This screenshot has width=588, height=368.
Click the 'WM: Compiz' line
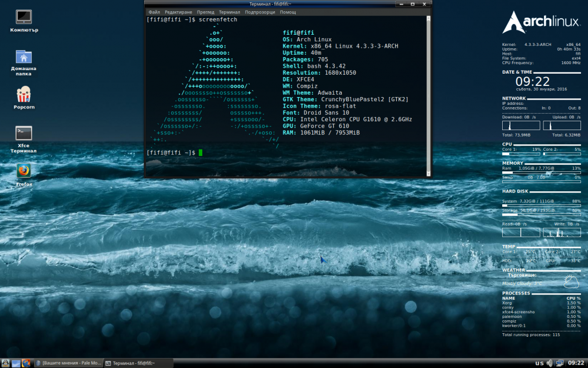coord(300,86)
